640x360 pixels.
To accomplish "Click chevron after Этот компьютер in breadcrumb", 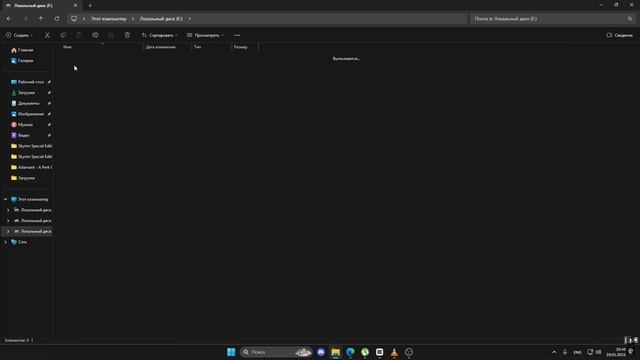I will pos(133,19).
